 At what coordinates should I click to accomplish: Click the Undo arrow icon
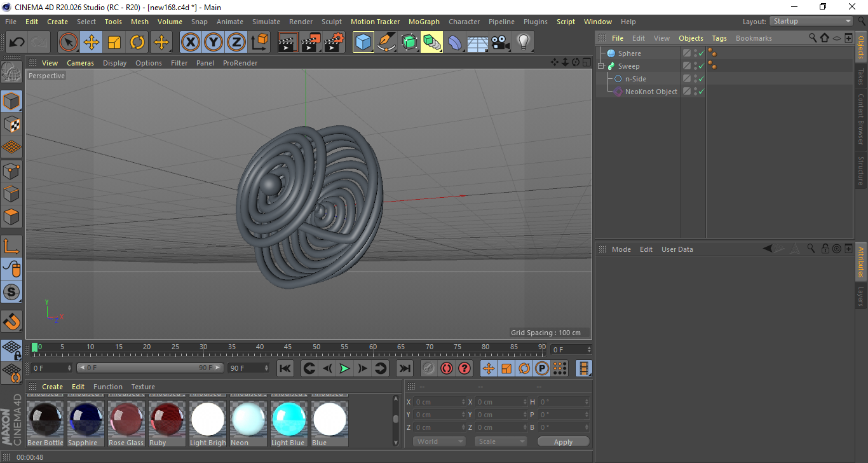17,43
